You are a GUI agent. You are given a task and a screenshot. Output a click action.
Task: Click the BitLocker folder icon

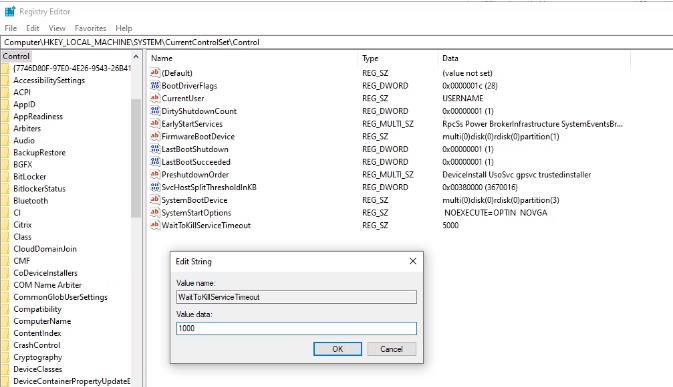(x=5, y=176)
